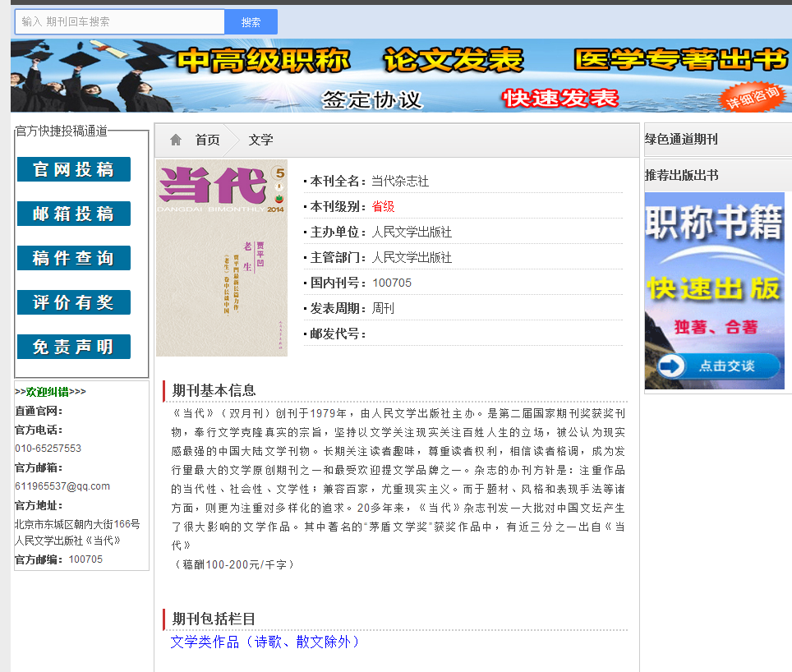Open the 绿色通道期刊 sidebar heading

coord(681,140)
